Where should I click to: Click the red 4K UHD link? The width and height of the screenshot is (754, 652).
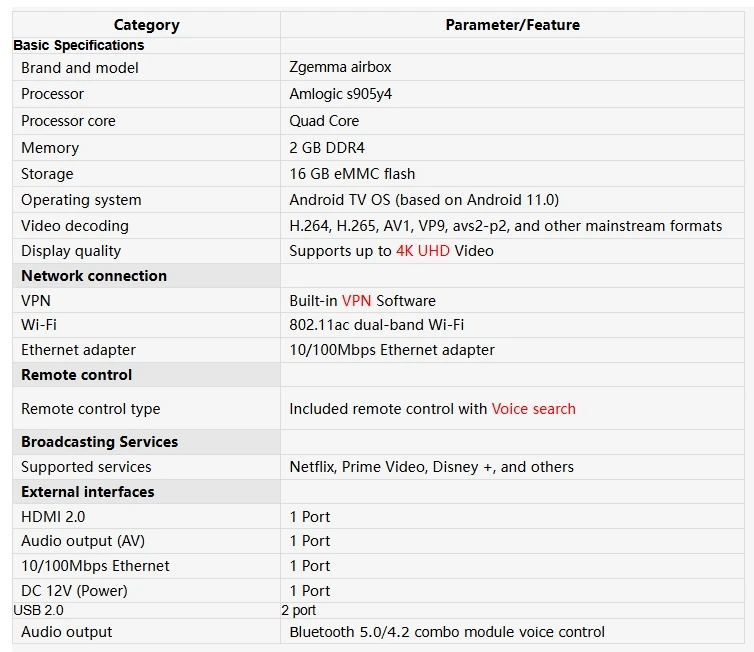(422, 251)
